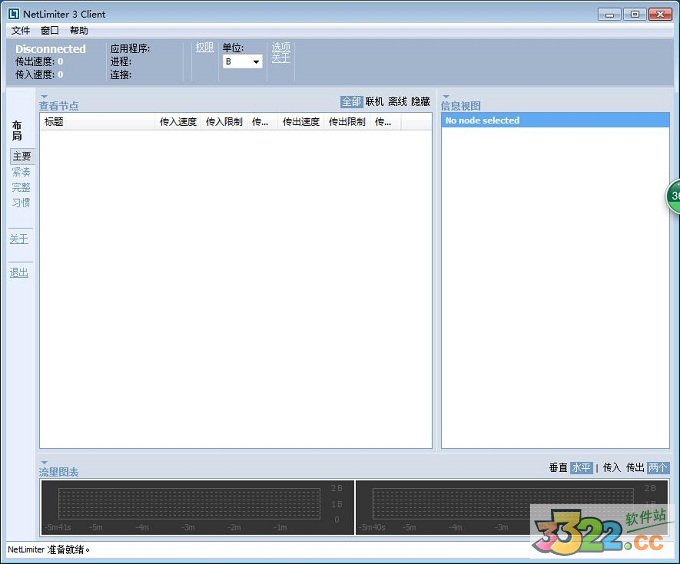The height and width of the screenshot is (564, 680).
Task: Open the 窗口 menu
Action: point(49,30)
